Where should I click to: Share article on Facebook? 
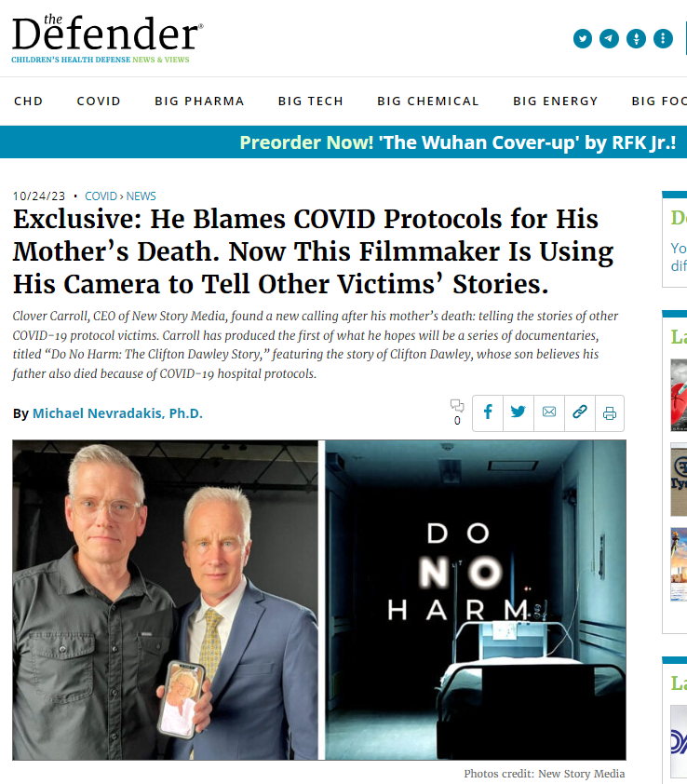tap(488, 413)
